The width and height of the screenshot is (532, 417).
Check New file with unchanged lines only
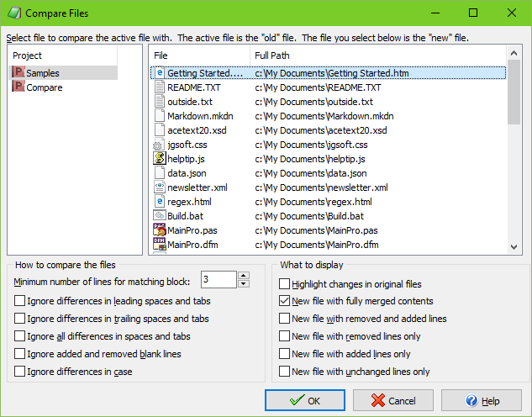pyautogui.click(x=284, y=372)
